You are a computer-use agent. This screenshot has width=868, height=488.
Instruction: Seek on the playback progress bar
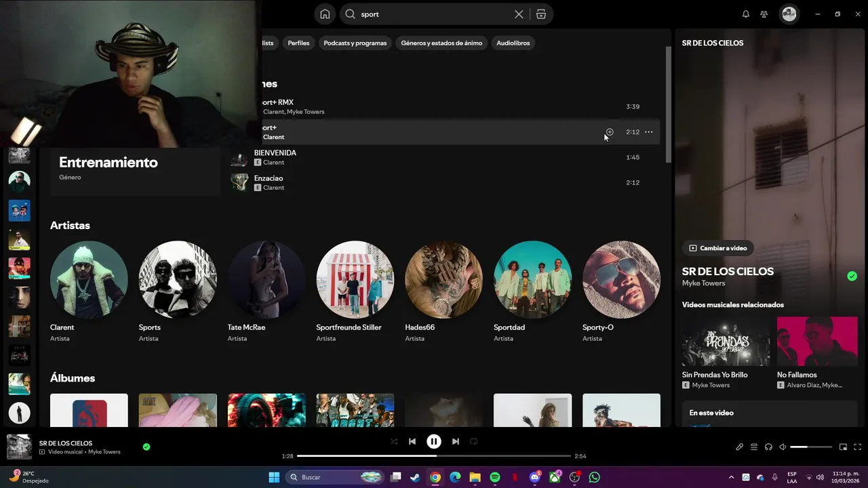click(x=434, y=456)
